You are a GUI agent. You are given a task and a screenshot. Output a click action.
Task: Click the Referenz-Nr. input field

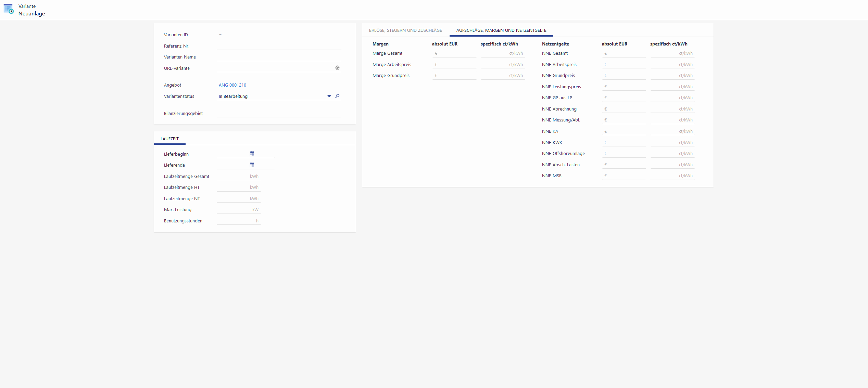coord(279,46)
